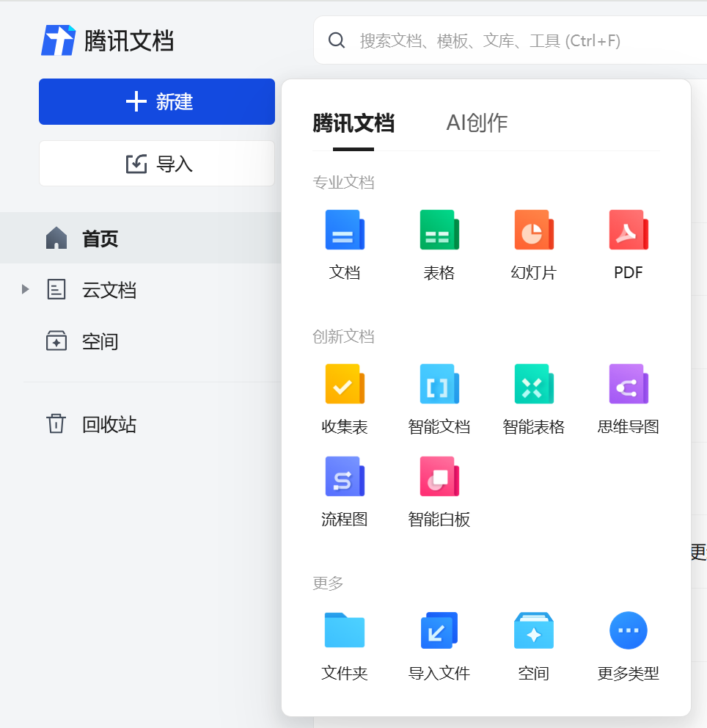The image size is (707, 728).
Task: Click the 导入文件 label text
Action: (439, 673)
